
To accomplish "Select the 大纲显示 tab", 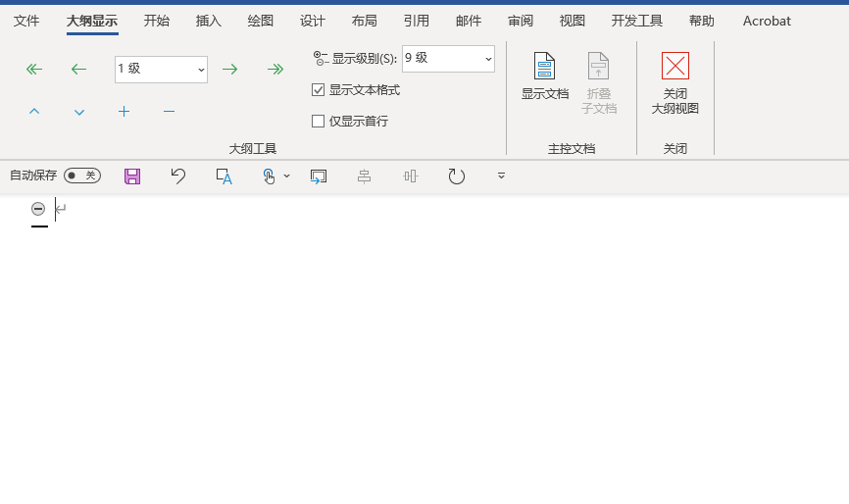I will pyautogui.click(x=92, y=22).
